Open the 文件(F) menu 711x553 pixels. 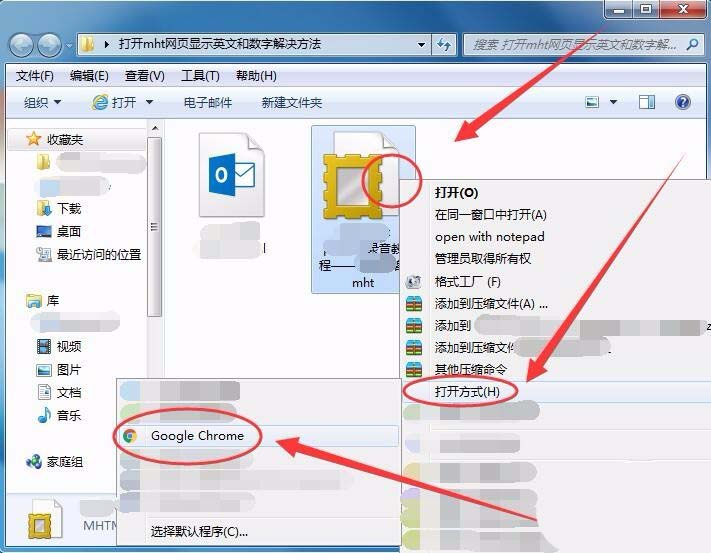(x=35, y=76)
